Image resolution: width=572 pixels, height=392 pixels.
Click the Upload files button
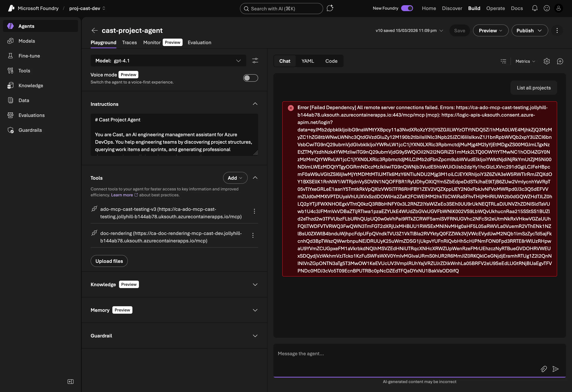pyautogui.click(x=109, y=261)
